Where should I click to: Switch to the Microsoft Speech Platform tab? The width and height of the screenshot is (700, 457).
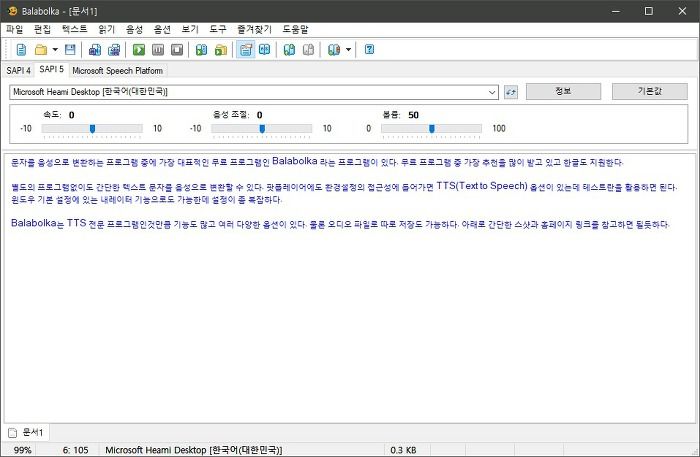pyautogui.click(x=117, y=71)
